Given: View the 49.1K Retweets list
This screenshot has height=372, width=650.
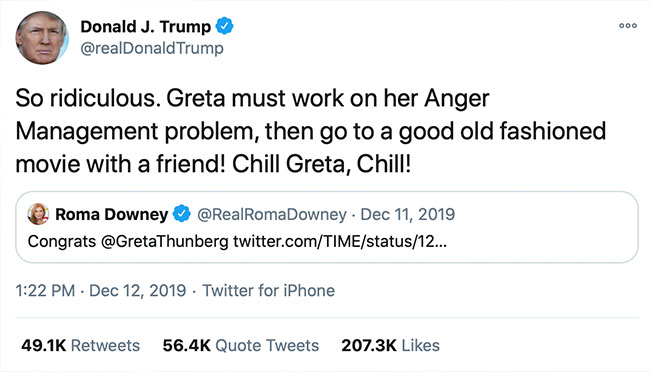Looking at the screenshot, I should [x=80, y=345].
